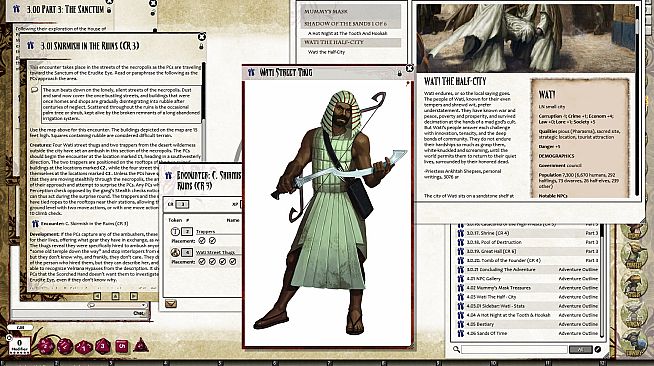Roll the triangular d4 die
654x366 pixels.
click(141, 345)
